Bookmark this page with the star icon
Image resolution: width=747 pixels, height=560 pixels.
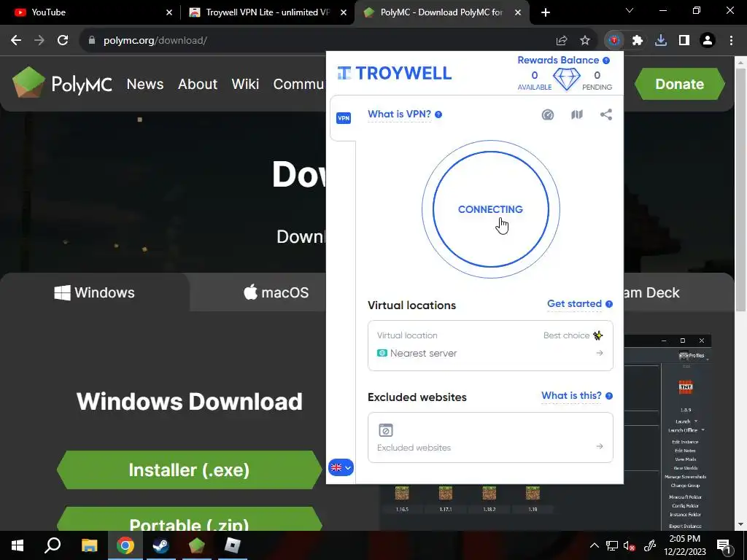click(x=585, y=41)
